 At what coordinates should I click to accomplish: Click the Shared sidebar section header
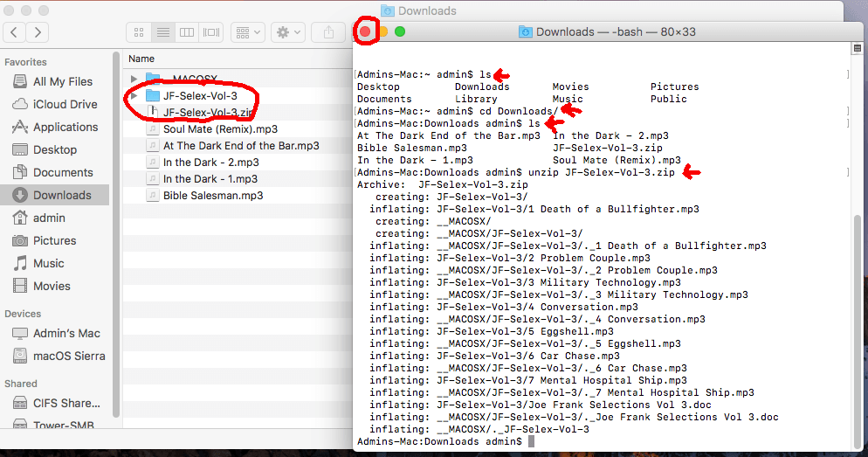(21, 384)
